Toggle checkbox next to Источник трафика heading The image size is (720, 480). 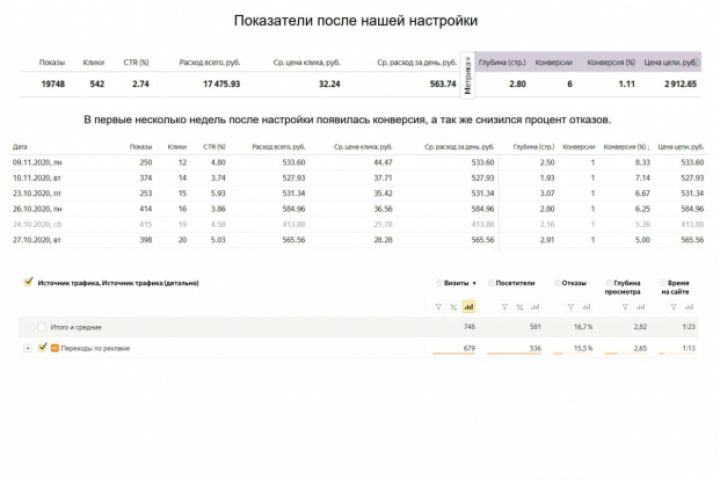pos(28,282)
